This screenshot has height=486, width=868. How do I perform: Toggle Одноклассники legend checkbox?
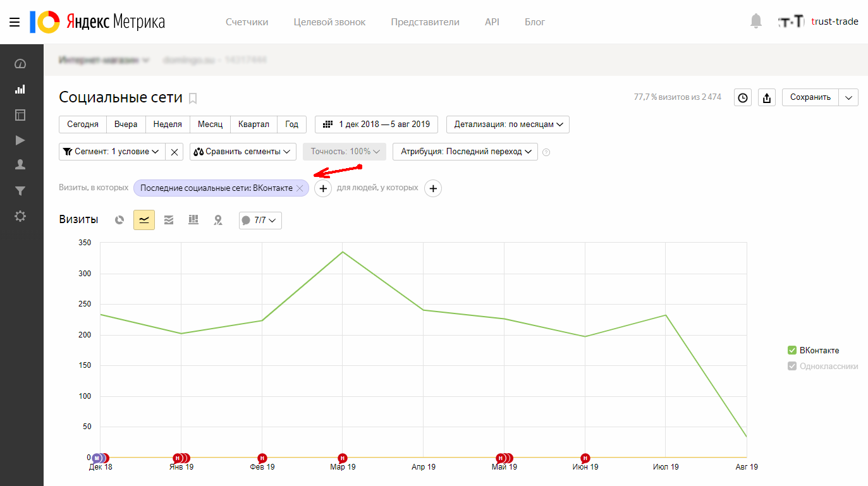point(792,366)
